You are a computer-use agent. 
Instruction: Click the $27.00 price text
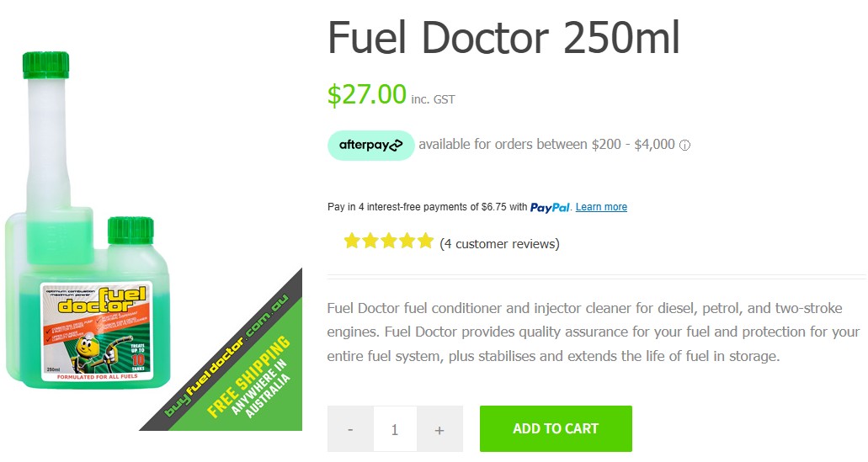click(366, 94)
